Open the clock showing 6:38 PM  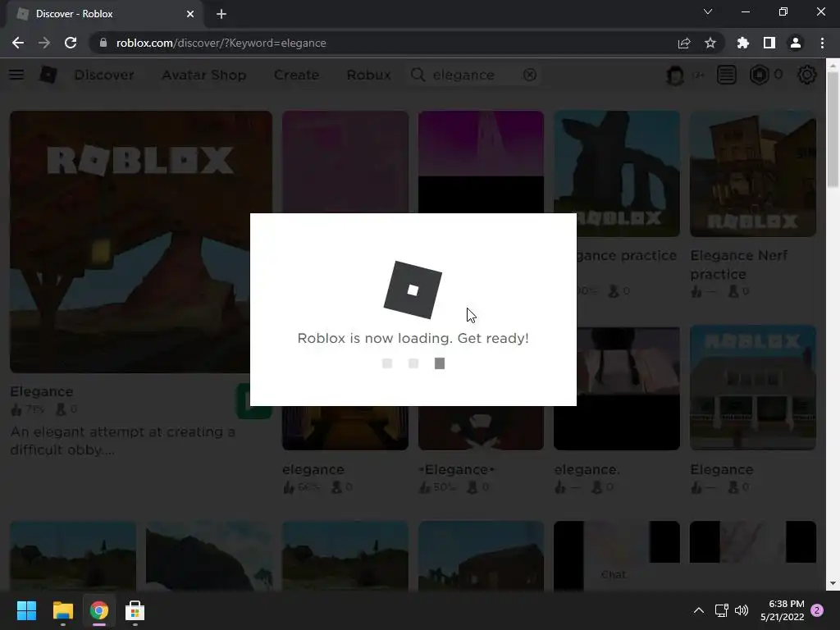[x=782, y=610]
